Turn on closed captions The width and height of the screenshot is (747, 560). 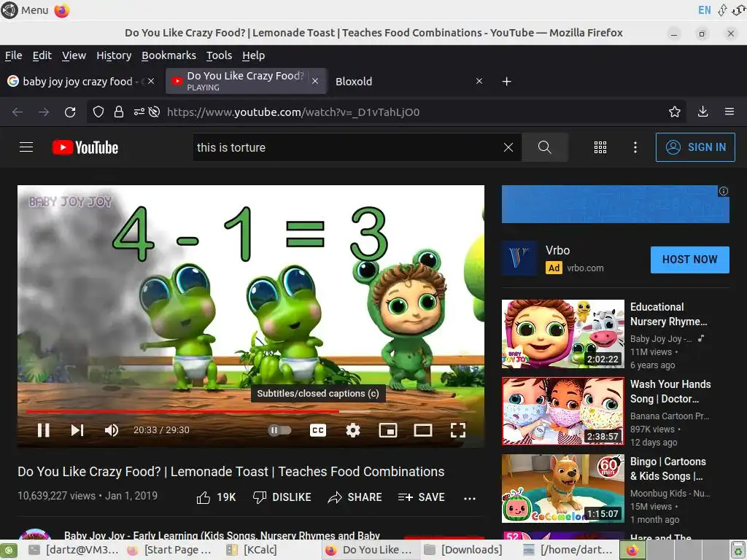318,430
